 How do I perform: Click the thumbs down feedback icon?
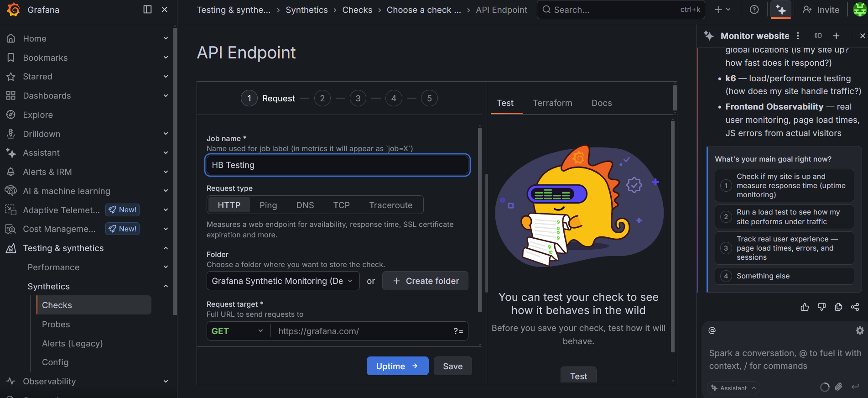(821, 307)
